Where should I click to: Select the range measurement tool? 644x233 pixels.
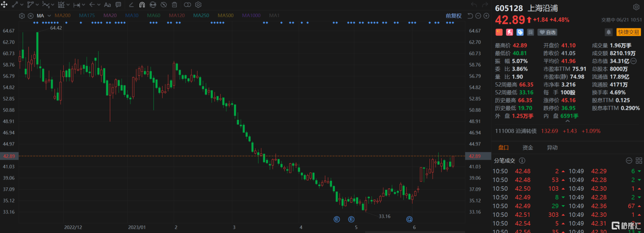click(x=77, y=5)
